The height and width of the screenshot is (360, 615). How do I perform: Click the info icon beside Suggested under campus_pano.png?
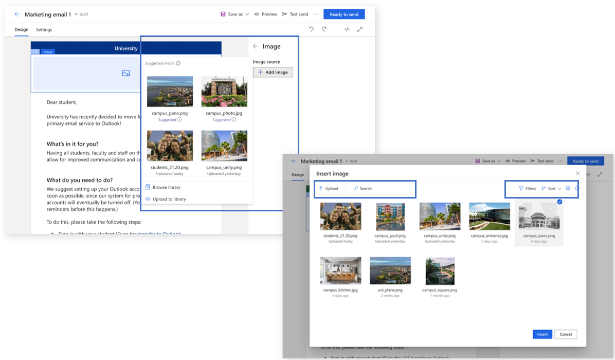click(x=180, y=120)
